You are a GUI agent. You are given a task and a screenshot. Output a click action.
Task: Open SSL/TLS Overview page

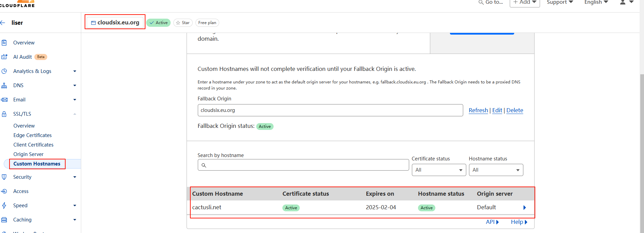point(24,126)
